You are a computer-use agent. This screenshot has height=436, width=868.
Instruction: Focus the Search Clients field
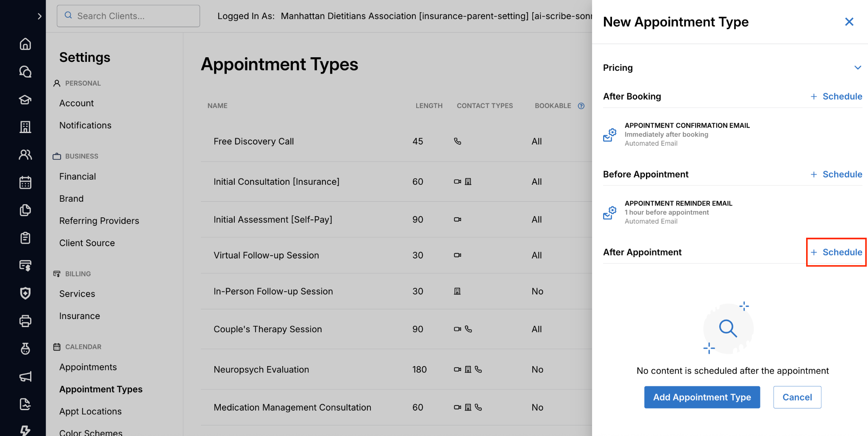128,16
